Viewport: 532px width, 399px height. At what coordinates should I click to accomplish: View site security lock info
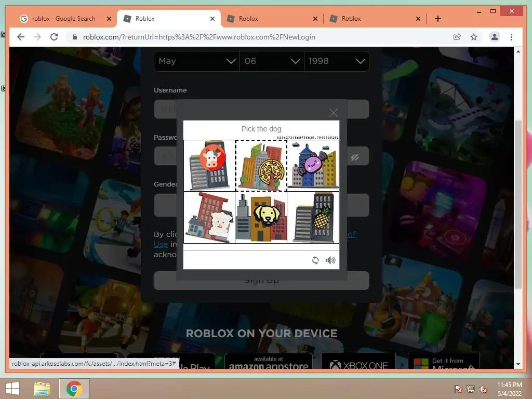point(75,37)
